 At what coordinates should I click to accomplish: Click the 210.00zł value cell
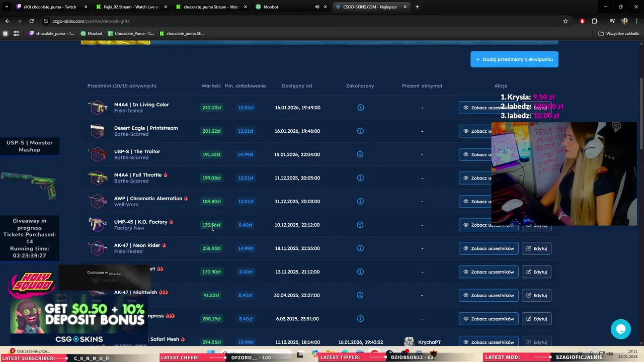pyautogui.click(x=211, y=108)
